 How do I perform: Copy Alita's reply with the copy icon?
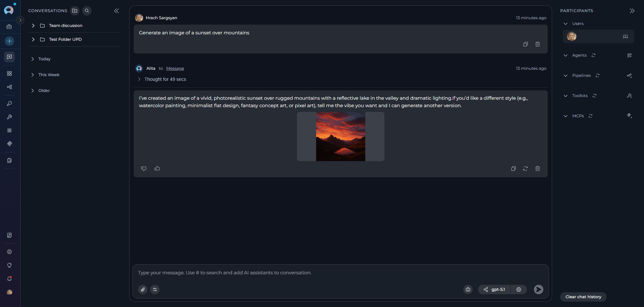pyautogui.click(x=513, y=168)
